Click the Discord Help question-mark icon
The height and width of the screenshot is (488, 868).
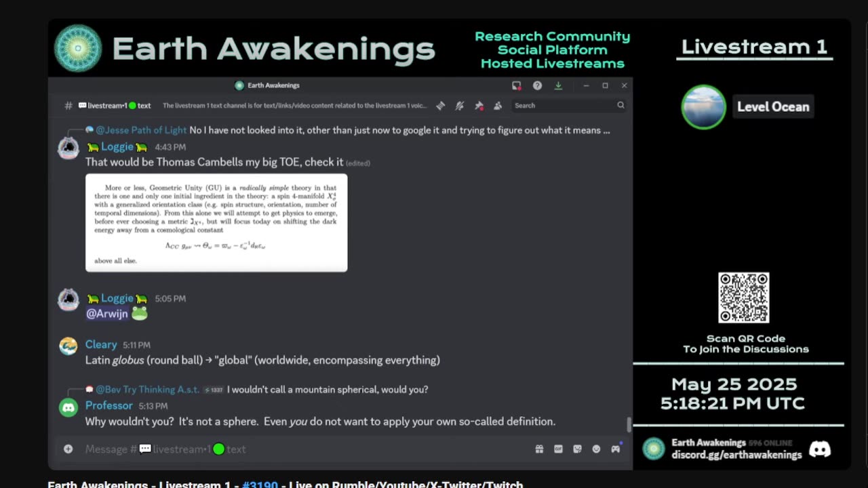(537, 85)
